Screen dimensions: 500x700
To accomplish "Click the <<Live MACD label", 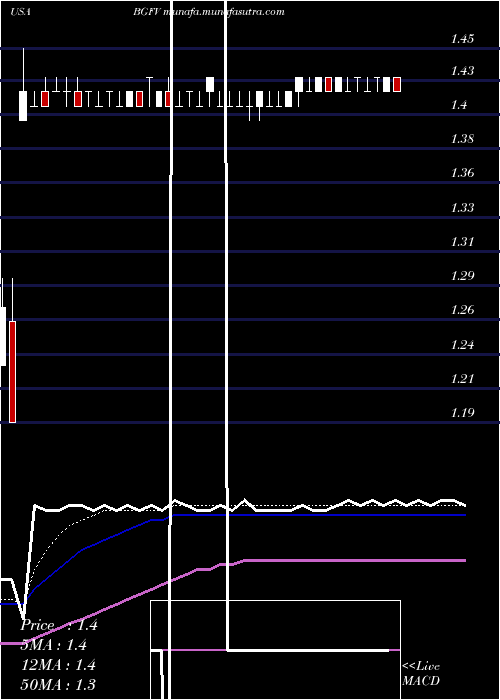I will coord(421,673).
